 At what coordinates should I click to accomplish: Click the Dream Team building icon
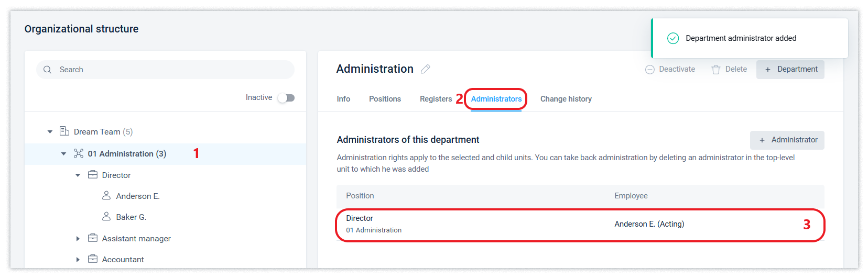pyautogui.click(x=64, y=131)
